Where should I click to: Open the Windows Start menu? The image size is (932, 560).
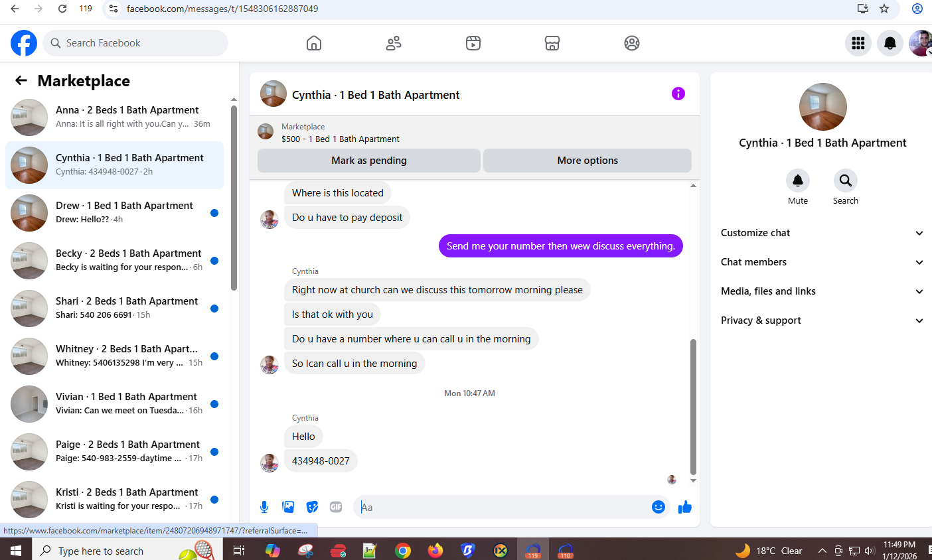(16, 551)
